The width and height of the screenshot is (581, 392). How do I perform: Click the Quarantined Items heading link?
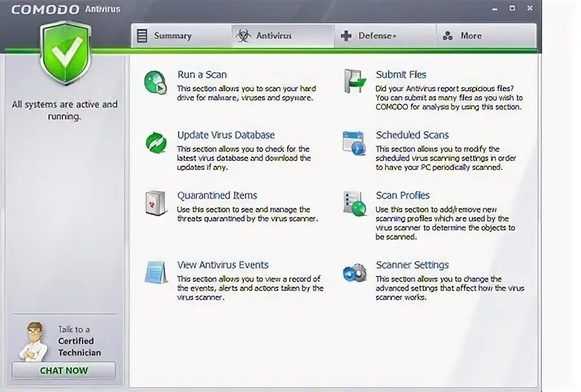218,195
